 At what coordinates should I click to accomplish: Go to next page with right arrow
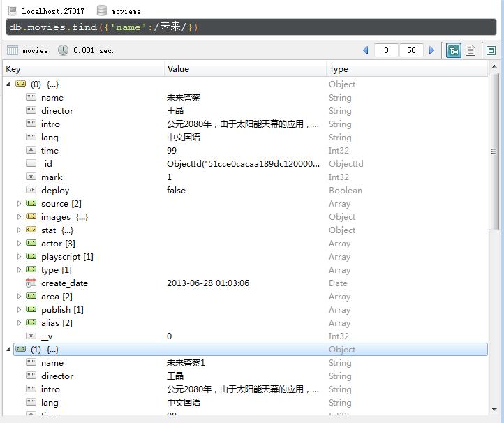pyautogui.click(x=431, y=50)
